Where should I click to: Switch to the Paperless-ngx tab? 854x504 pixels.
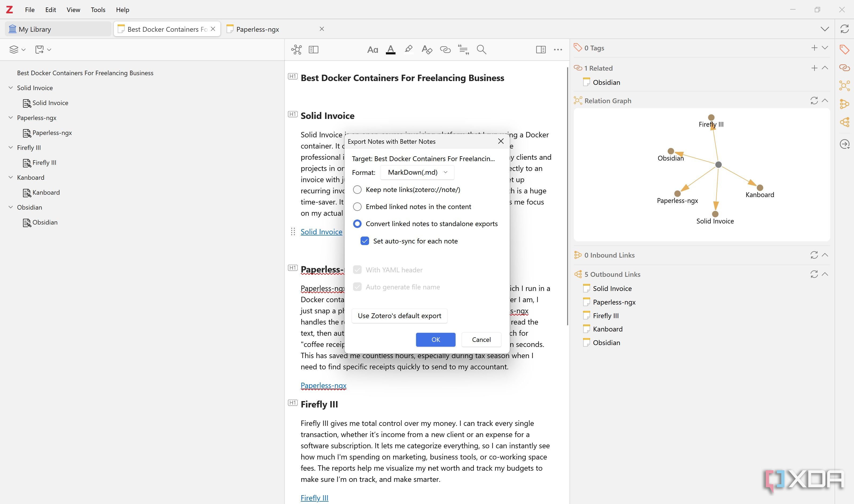click(x=258, y=29)
